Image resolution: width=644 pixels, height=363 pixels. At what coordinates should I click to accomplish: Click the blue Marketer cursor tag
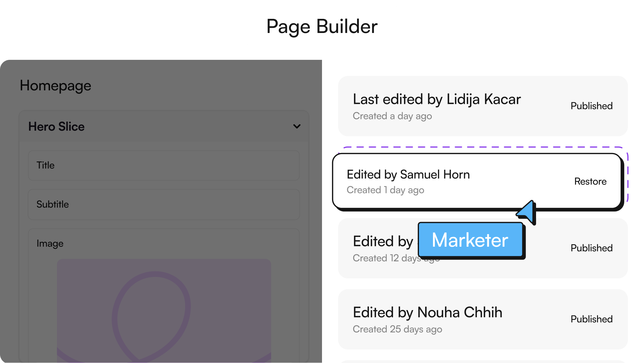(470, 240)
